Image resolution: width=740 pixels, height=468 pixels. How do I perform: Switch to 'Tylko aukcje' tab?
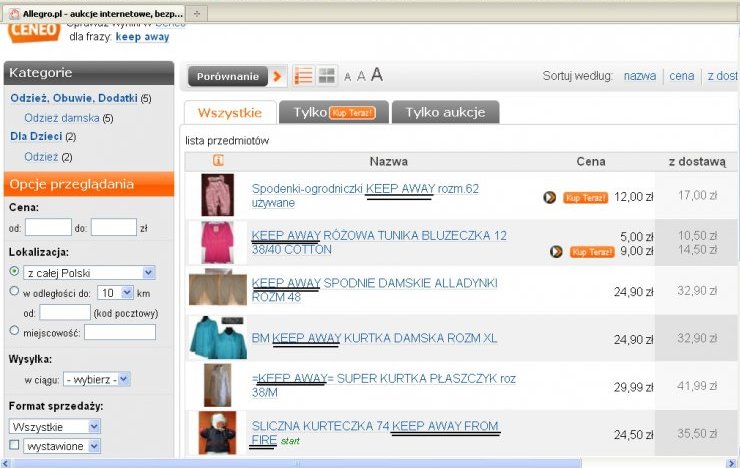[x=446, y=112]
